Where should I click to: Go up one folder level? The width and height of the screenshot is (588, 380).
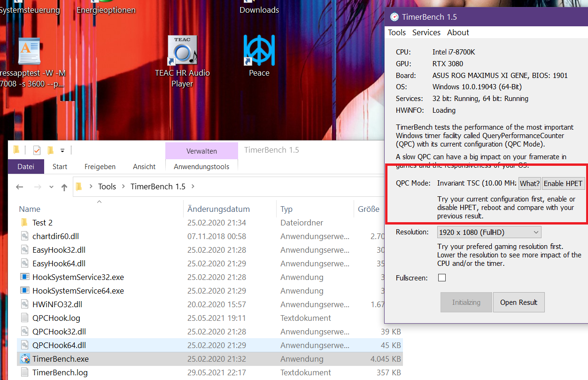tap(64, 186)
